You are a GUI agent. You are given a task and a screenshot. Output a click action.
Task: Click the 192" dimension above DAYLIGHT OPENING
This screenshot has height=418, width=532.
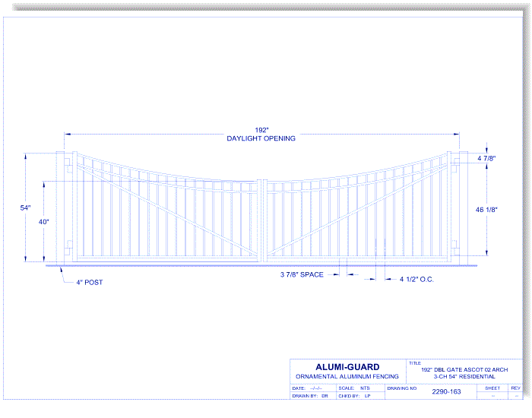[x=261, y=130]
